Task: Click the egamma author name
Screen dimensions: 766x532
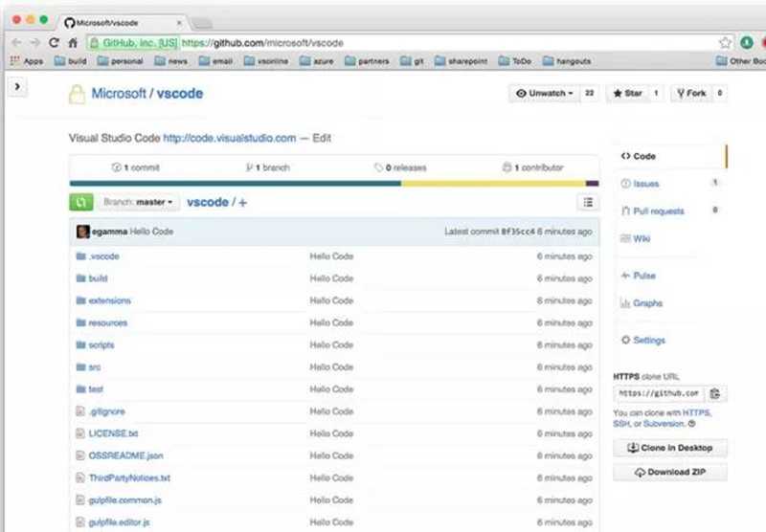Action: coord(109,232)
